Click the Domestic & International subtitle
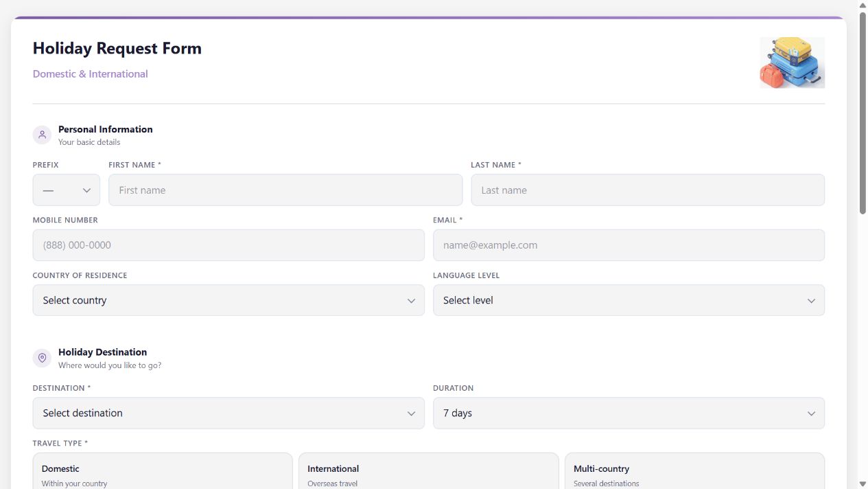Screen dimensions: 868x489 91,73
